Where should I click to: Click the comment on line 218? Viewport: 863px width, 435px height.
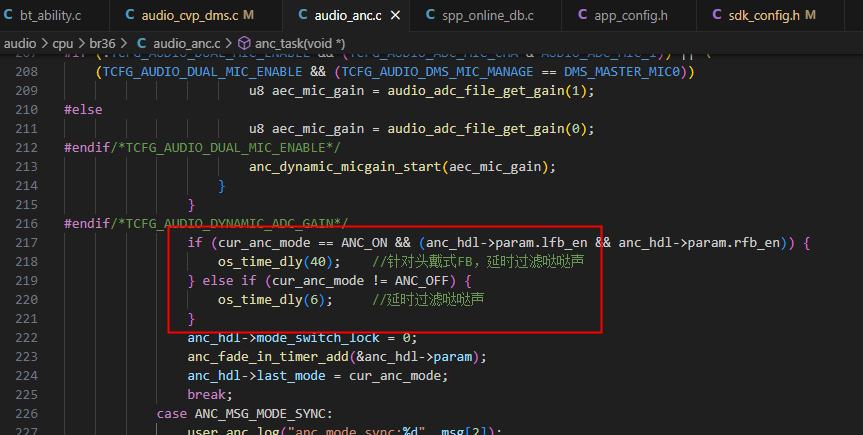pyautogui.click(x=478, y=262)
